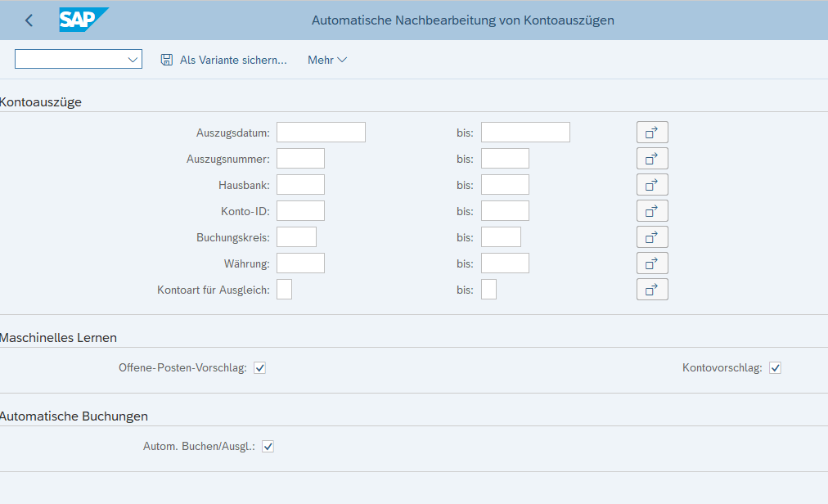
Task: Open multiple selection for Konto-ID
Action: click(652, 211)
